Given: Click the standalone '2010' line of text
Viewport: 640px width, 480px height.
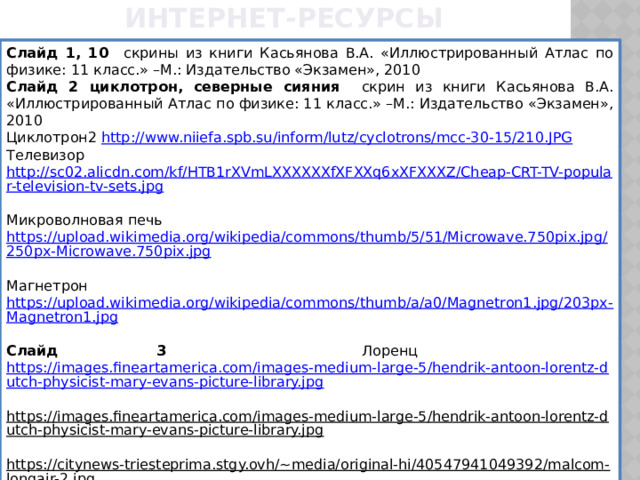Looking at the screenshot, I should (x=26, y=119).
